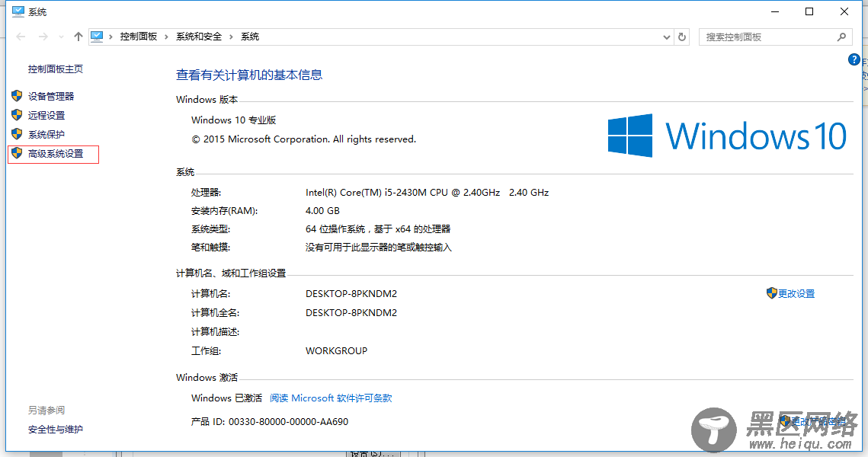Click 更改设置 link
The width and height of the screenshot is (868, 457).
(796, 294)
